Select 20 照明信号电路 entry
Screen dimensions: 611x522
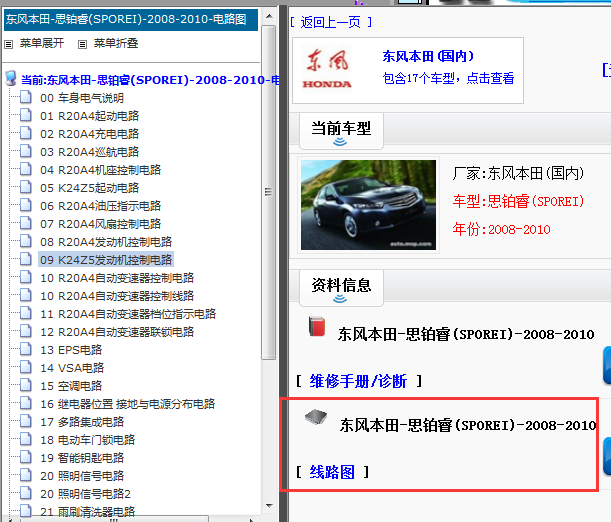tap(82, 476)
